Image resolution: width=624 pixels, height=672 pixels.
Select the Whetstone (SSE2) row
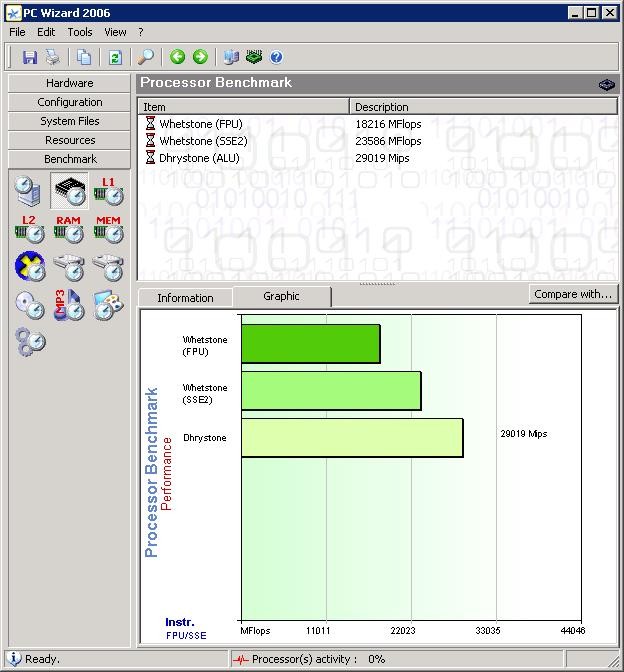point(378,141)
